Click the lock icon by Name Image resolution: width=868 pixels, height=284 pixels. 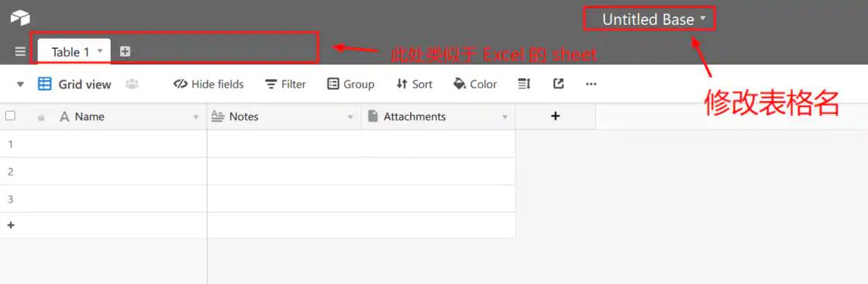[x=41, y=117]
